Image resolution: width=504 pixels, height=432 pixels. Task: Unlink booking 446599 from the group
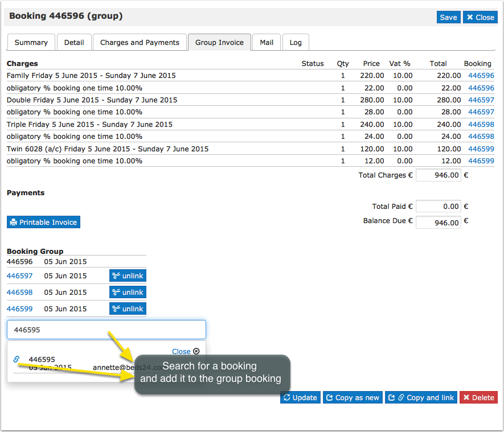[128, 308]
